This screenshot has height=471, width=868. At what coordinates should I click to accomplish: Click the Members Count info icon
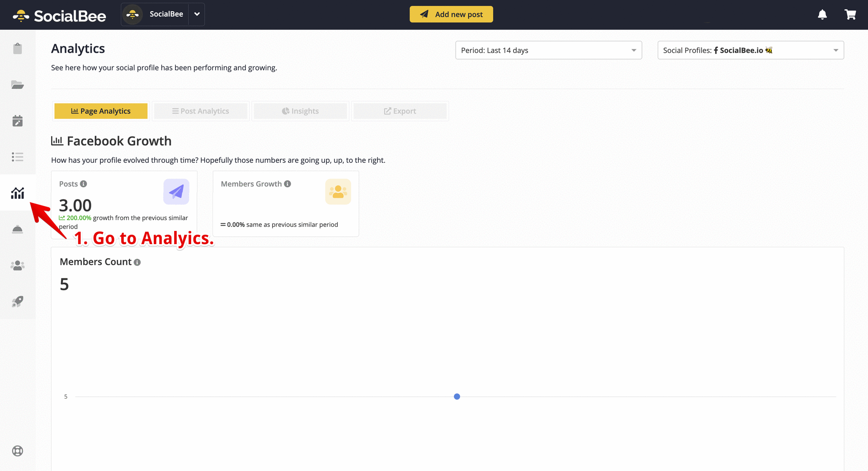137,262
